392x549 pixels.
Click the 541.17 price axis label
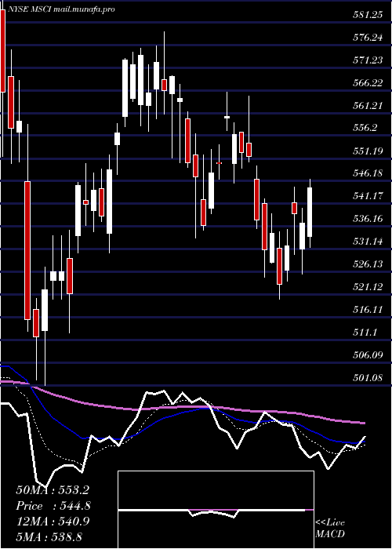[x=368, y=196]
